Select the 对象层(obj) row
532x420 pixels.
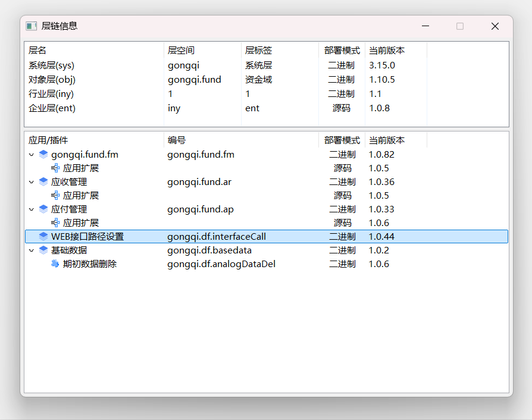pos(267,79)
